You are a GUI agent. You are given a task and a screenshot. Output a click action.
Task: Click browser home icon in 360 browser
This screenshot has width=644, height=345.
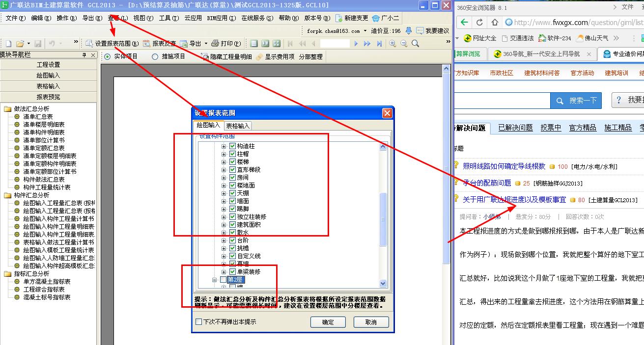[495, 23]
